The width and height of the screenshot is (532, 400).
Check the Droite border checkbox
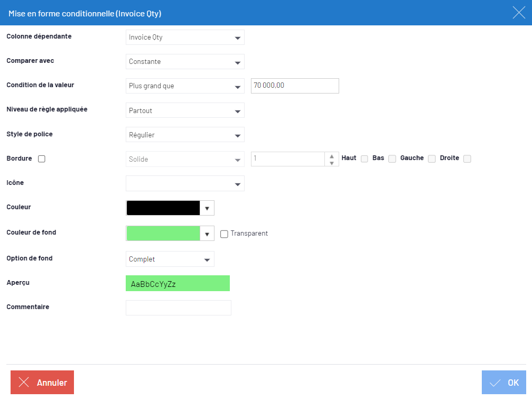[x=467, y=159]
